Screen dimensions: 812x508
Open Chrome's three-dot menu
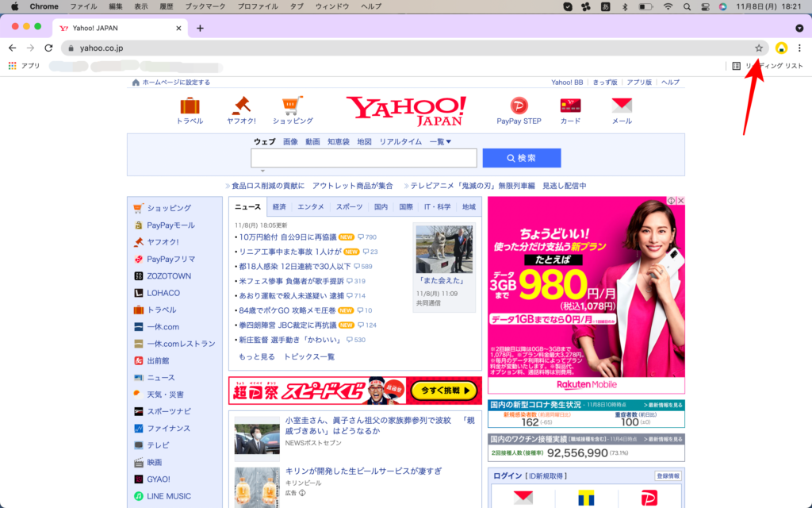coord(799,48)
